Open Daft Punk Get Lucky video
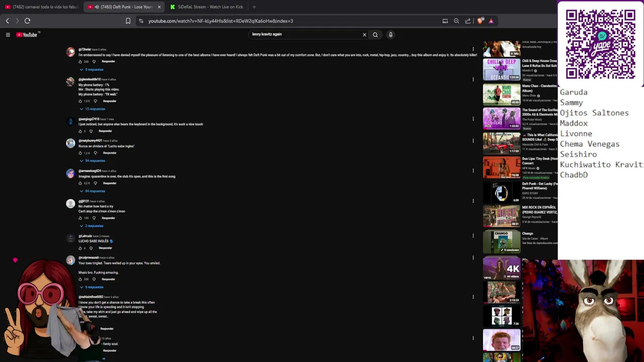 502,192
